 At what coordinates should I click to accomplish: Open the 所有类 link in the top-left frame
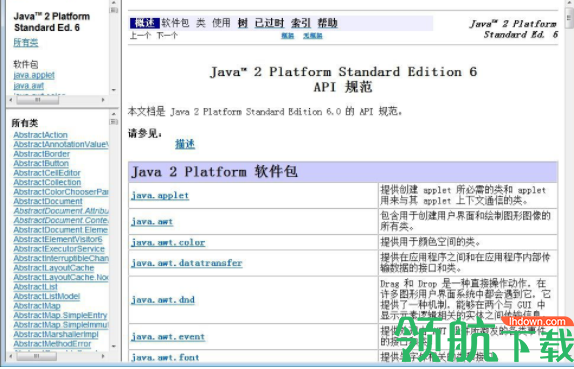(26, 43)
